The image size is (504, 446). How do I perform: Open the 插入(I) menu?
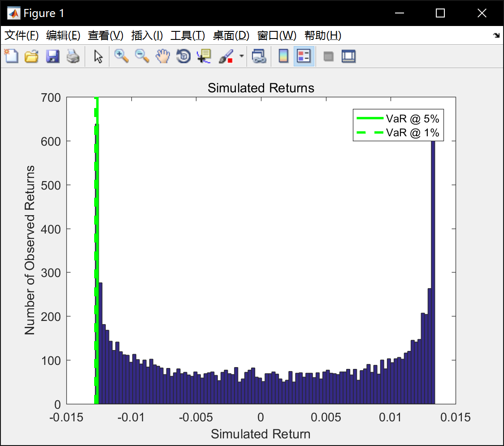[147, 35]
